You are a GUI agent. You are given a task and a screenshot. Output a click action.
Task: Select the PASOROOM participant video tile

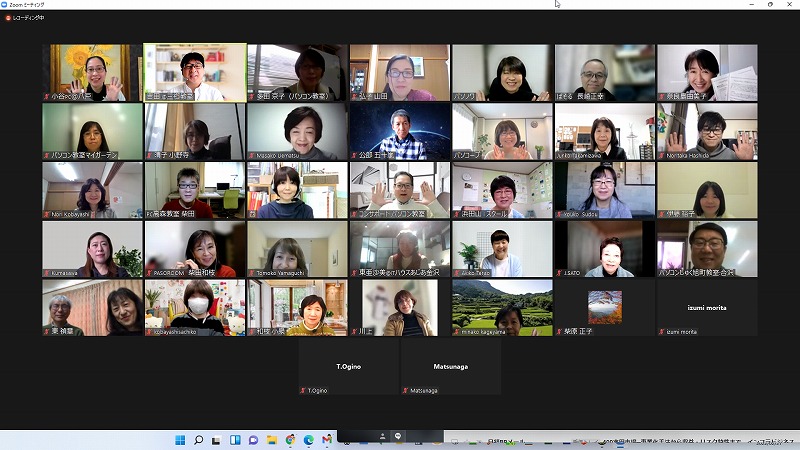tap(194, 249)
